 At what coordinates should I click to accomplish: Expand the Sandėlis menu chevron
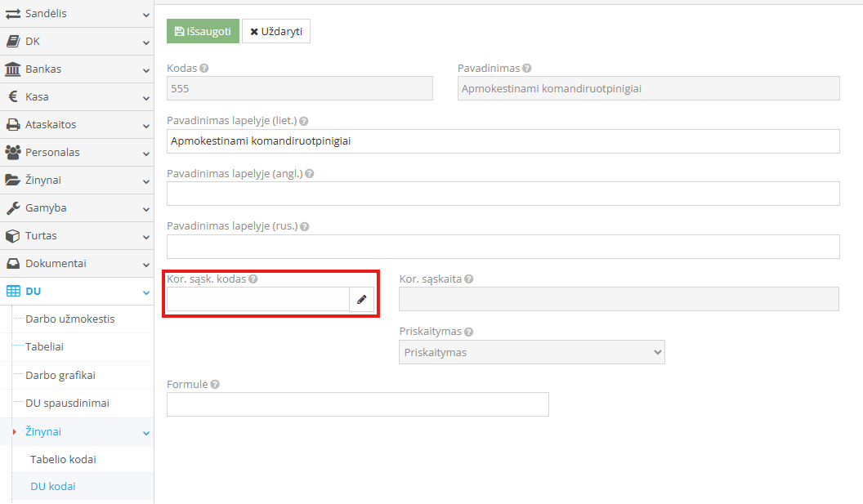point(145,15)
